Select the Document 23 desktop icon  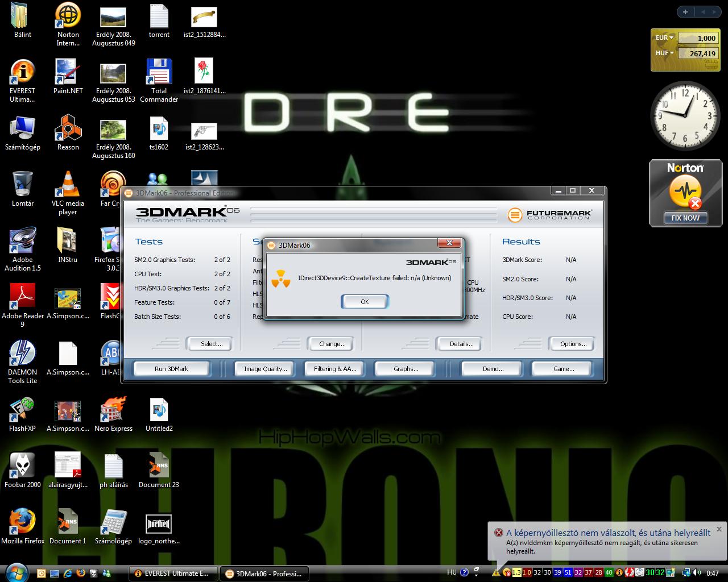[159, 471]
